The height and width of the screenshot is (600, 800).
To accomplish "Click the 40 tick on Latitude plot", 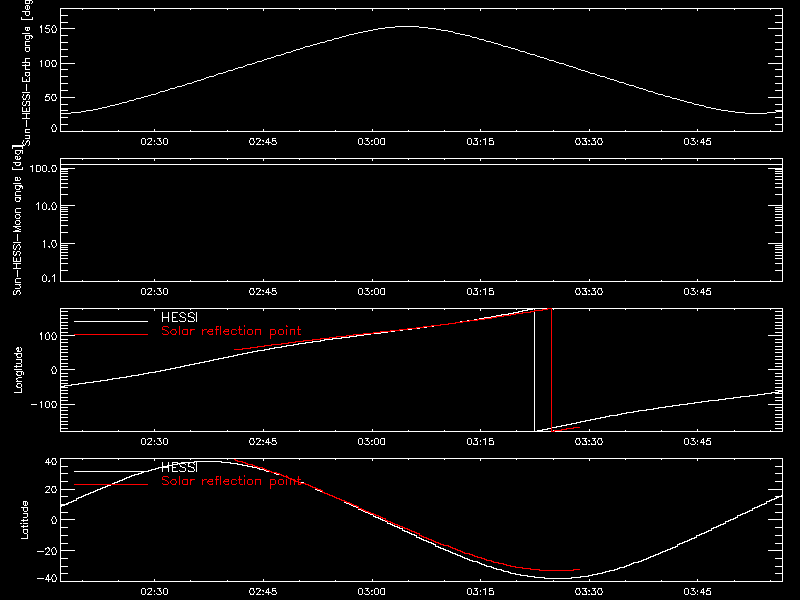I will (51, 462).
